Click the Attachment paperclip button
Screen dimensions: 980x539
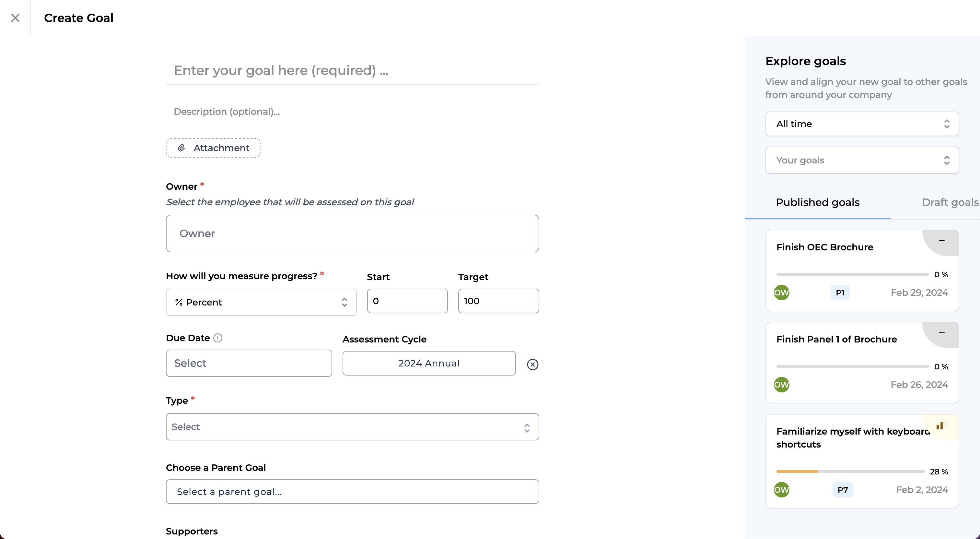pyautogui.click(x=213, y=148)
